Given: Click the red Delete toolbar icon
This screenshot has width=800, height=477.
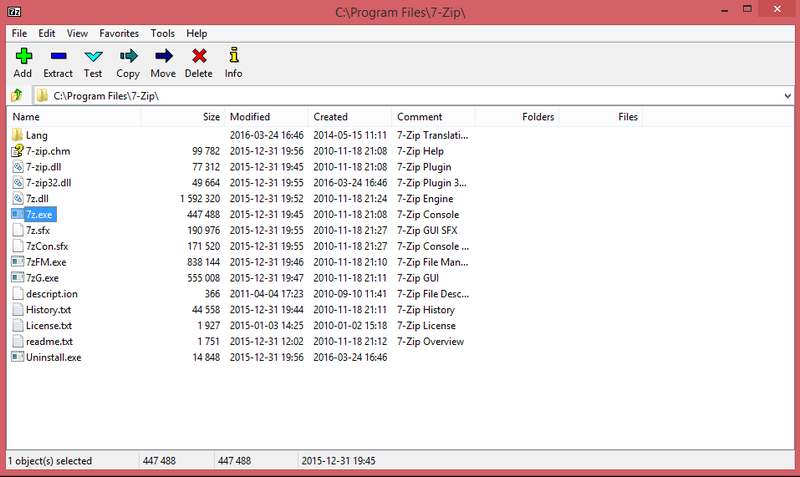Looking at the screenshot, I should click(x=199, y=56).
